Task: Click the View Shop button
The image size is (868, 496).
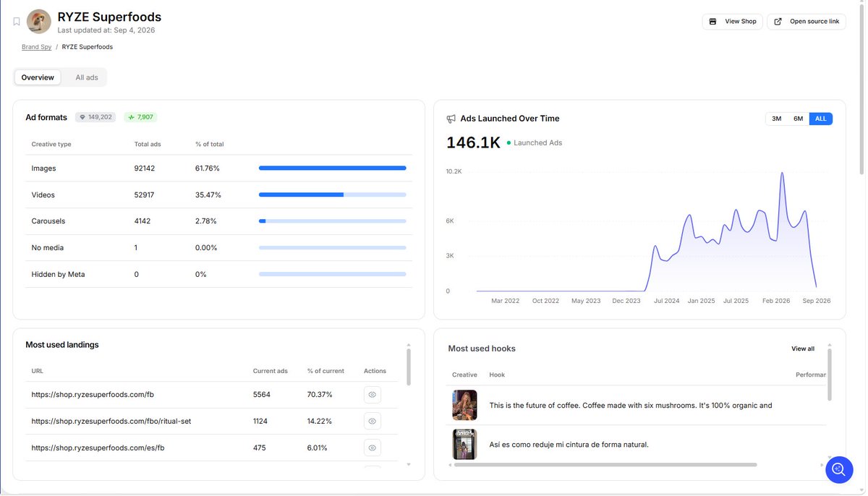Action: (x=732, y=22)
